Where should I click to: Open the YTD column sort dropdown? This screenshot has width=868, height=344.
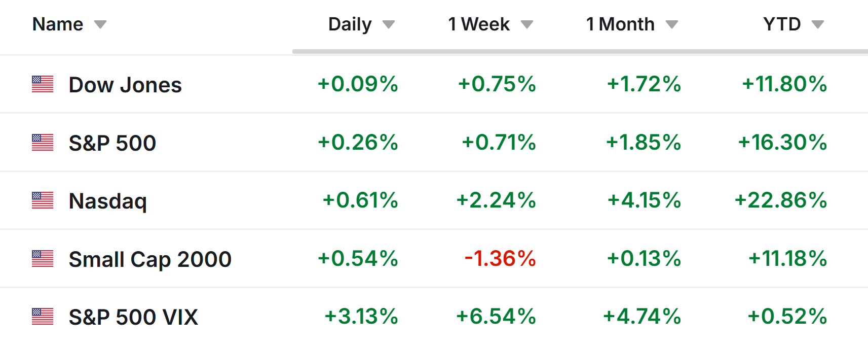[x=818, y=24]
